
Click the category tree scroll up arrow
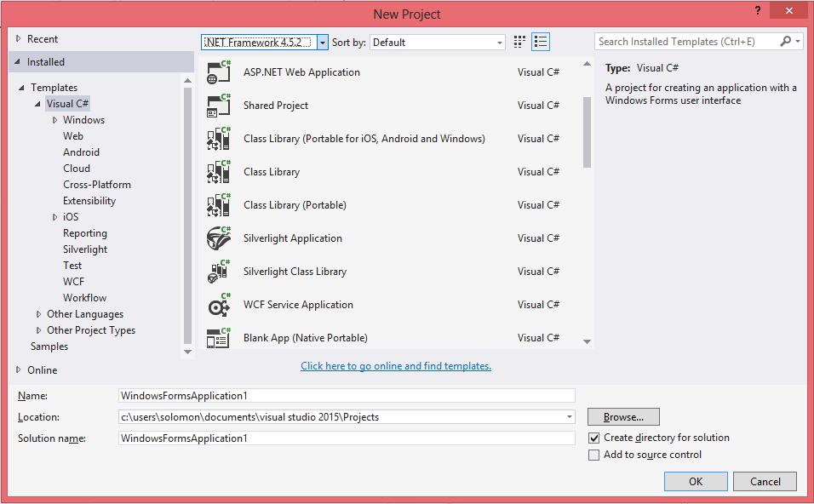tap(188, 81)
